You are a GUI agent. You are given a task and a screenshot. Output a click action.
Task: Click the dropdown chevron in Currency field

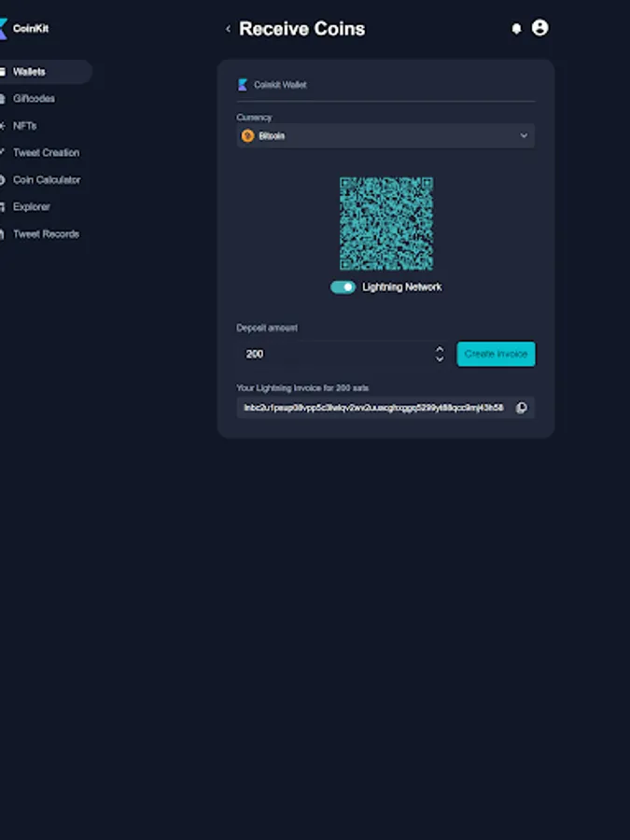pos(524,135)
